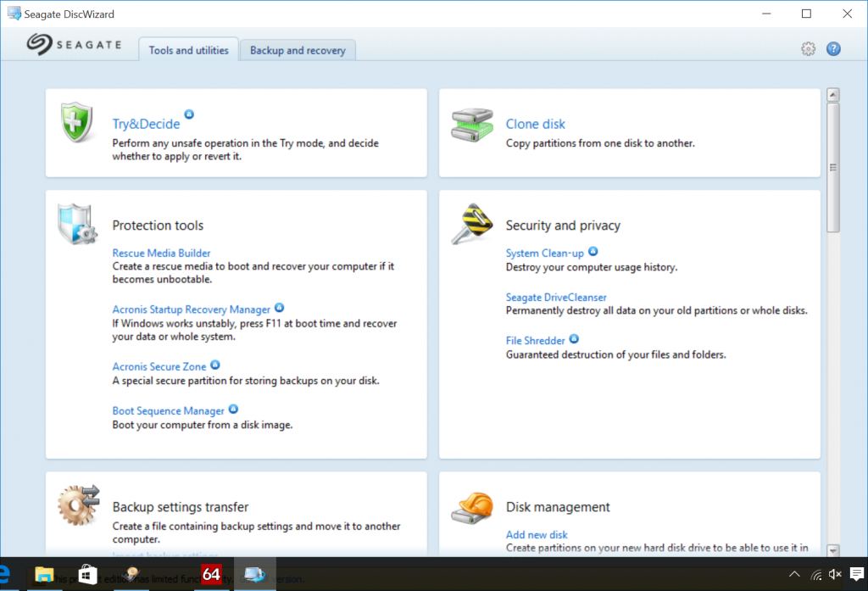Click the lock badge beside System Clean-up
This screenshot has width=868, height=591.
click(x=593, y=252)
